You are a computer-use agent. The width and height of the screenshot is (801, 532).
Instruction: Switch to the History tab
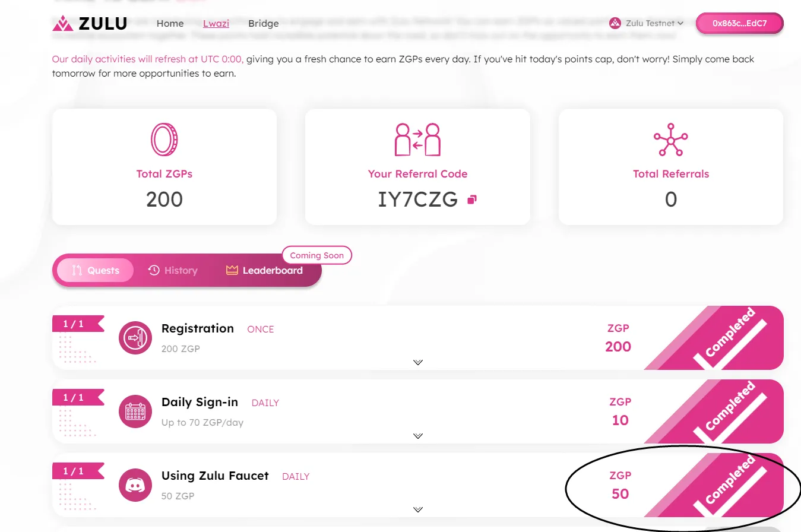point(173,271)
